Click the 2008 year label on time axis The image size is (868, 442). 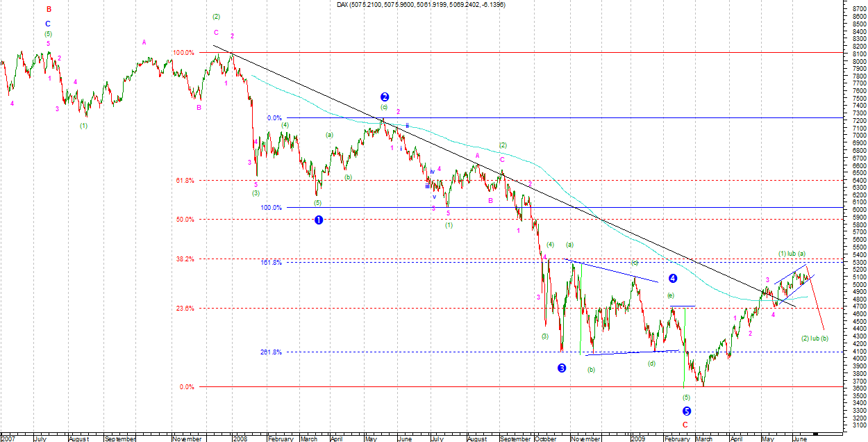click(240, 439)
